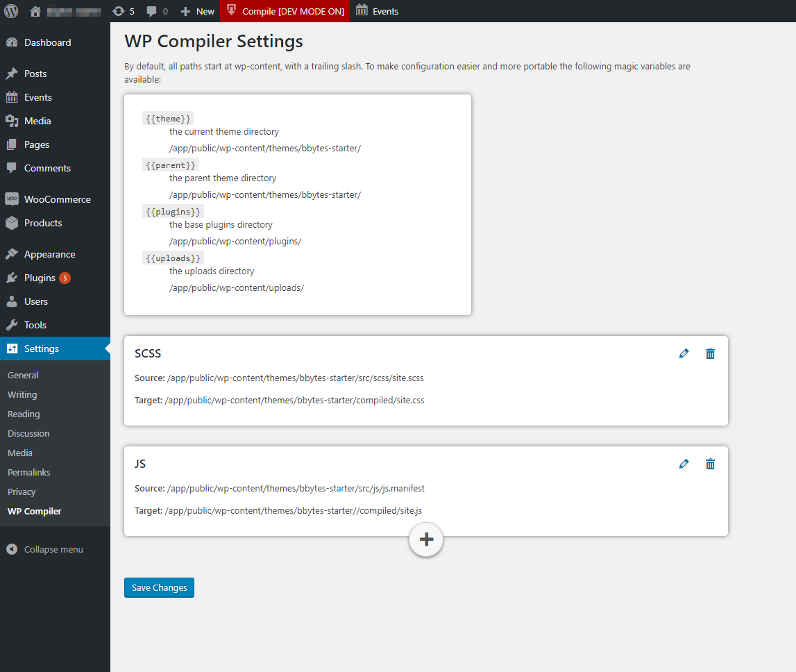796x672 pixels.
Task: Open Settings menu
Action: tap(55, 348)
